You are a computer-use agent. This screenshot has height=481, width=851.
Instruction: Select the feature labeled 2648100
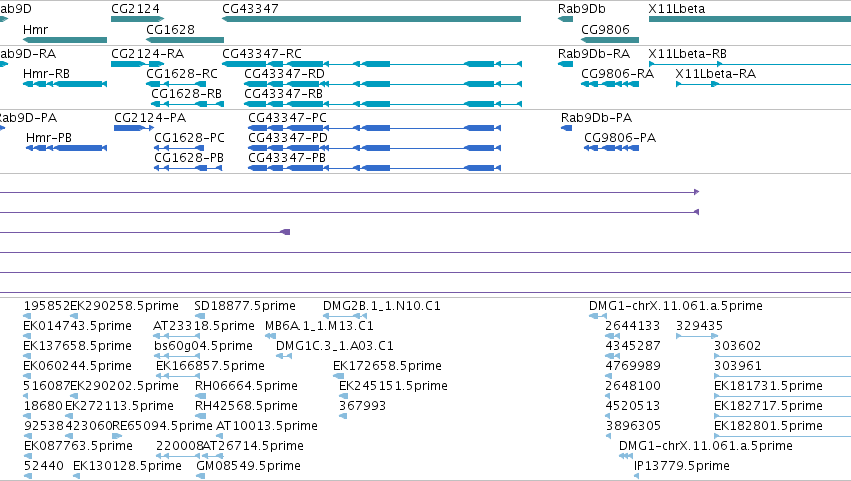[x=633, y=386]
